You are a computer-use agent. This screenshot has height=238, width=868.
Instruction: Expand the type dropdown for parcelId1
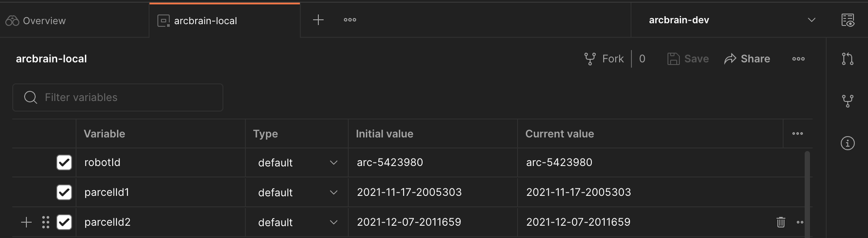(297, 192)
